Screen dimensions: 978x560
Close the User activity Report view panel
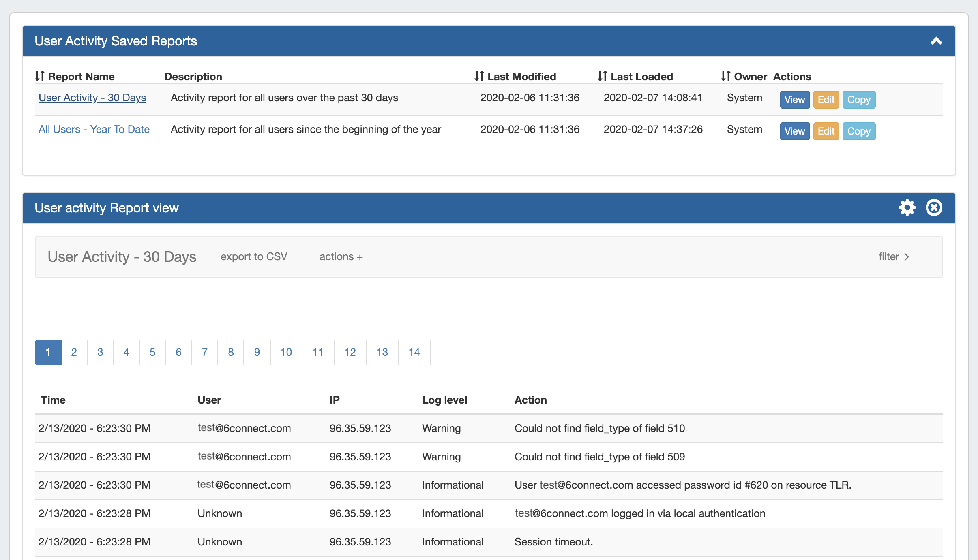click(934, 208)
